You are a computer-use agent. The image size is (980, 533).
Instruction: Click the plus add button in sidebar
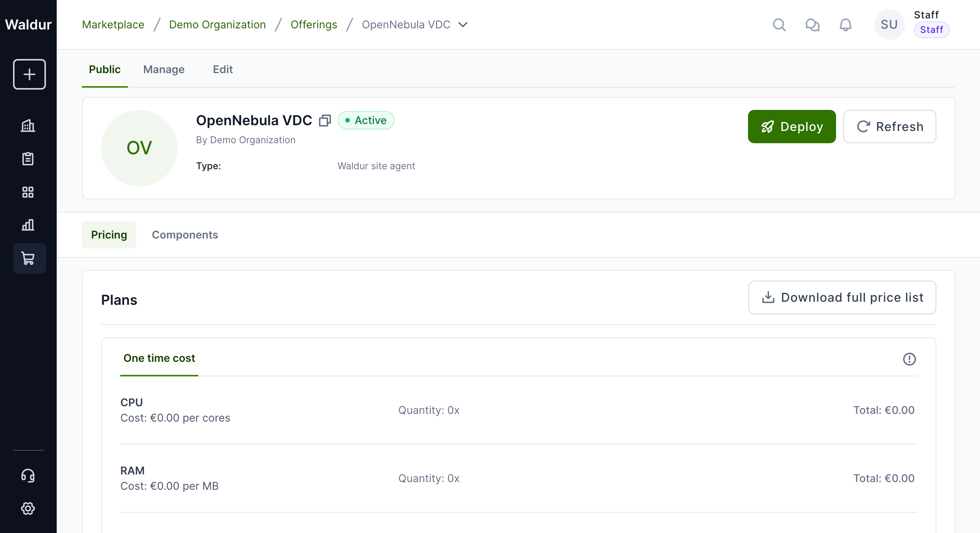point(29,74)
